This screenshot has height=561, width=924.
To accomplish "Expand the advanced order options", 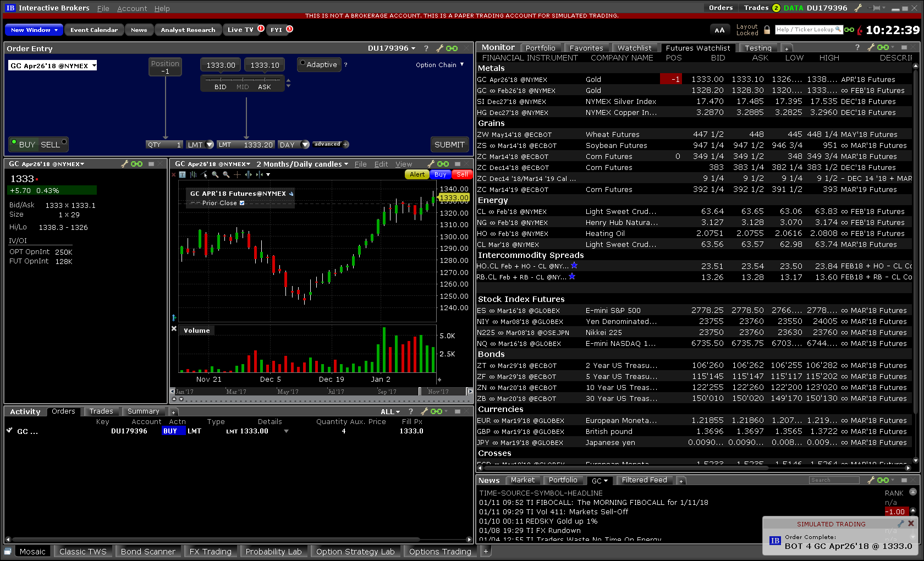I will pos(331,145).
